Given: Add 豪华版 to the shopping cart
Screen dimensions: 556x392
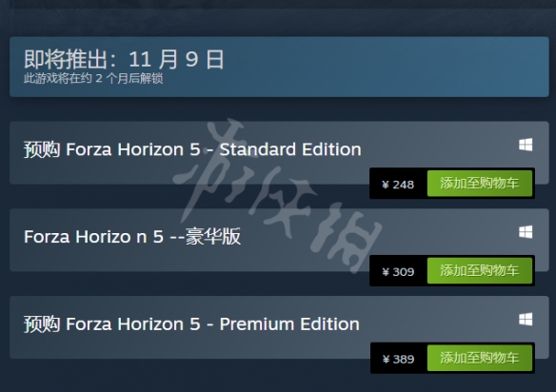Looking at the screenshot, I should pos(480,271).
